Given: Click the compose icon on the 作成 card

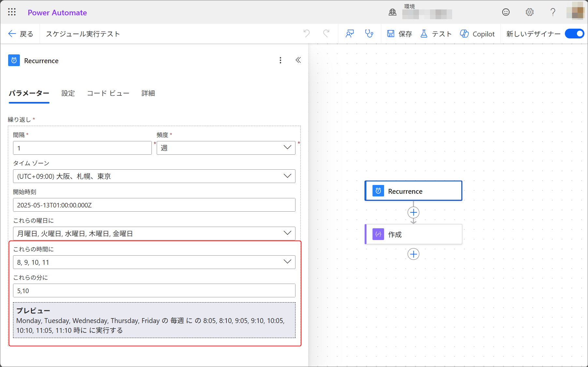Looking at the screenshot, I should [378, 234].
